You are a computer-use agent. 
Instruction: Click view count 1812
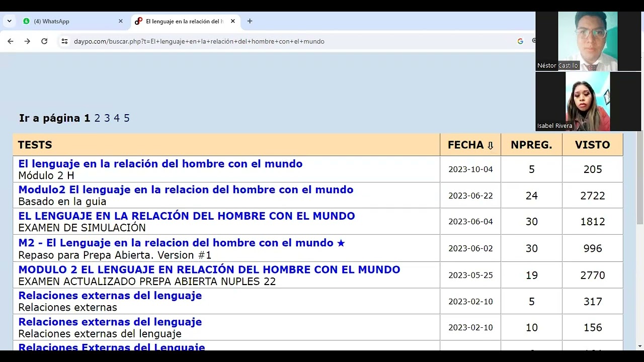[x=593, y=222]
